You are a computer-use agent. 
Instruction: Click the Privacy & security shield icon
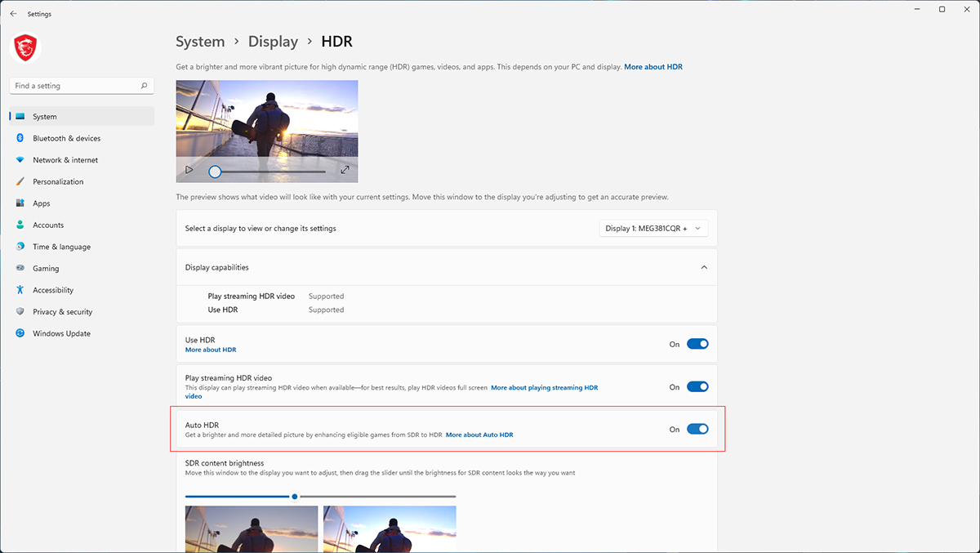point(20,312)
